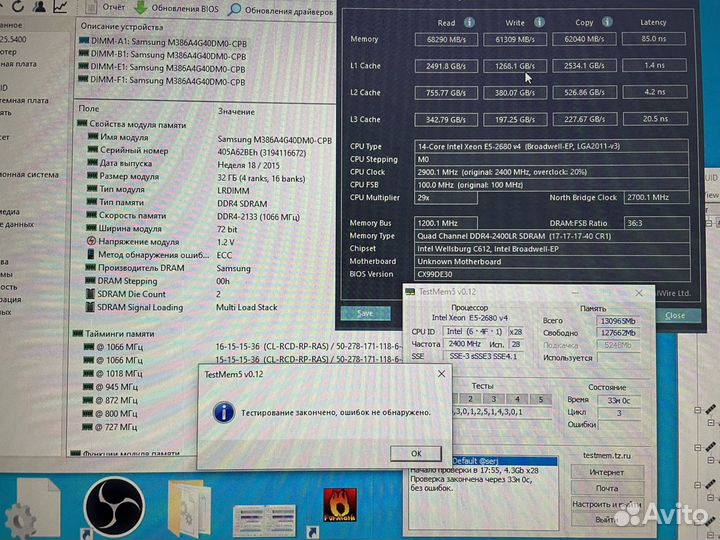Screen dimensions: 720x540
Task: Click test box 3 under Тесты
Action: pos(494,399)
